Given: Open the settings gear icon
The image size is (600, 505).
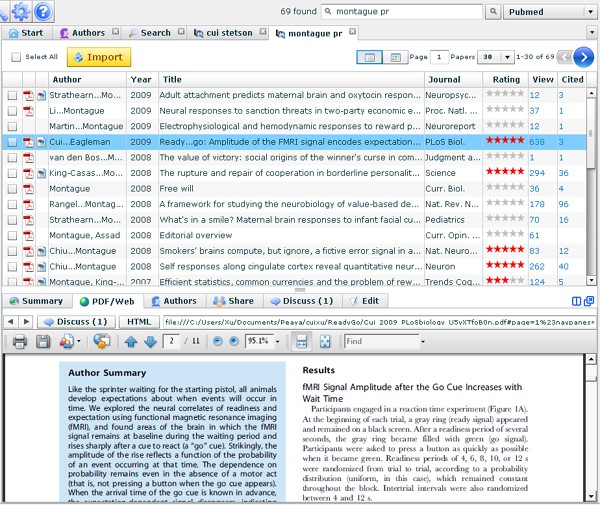Looking at the screenshot, I should 21,11.
